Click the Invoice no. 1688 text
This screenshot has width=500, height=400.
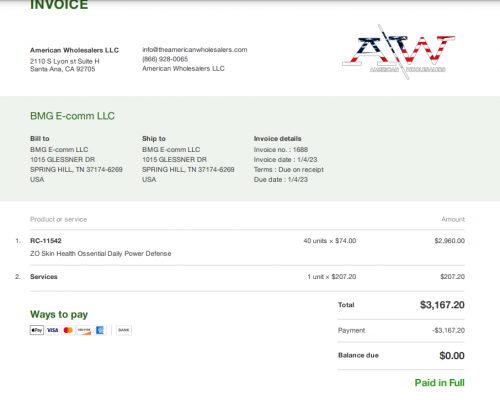coord(281,150)
